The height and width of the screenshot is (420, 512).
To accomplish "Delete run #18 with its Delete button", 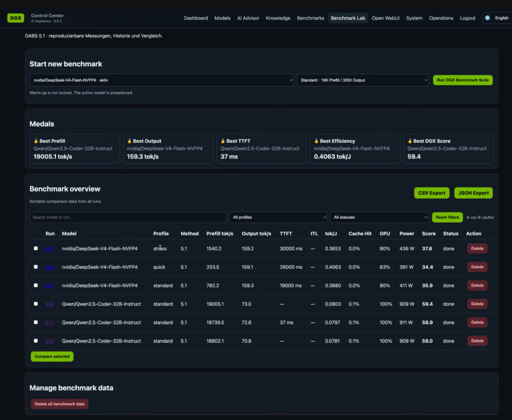I will coord(477,303).
